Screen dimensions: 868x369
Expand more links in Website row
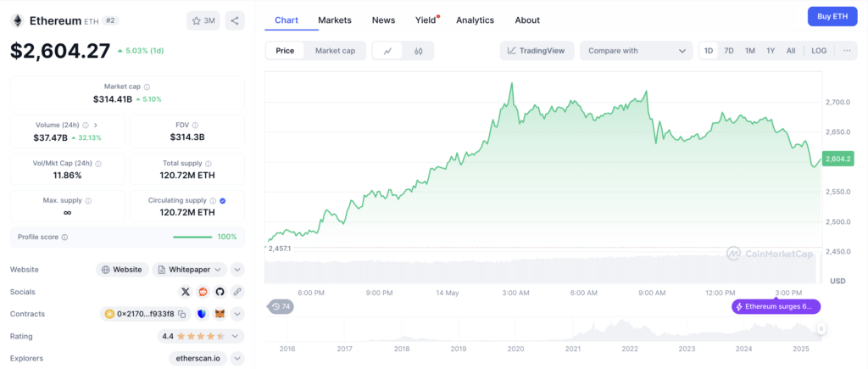237,269
